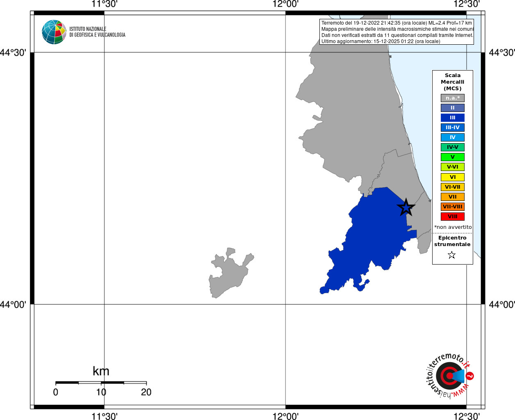Select the IV-V green legend swatch
Viewport: 515px width, 420px height.
point(453,147)
